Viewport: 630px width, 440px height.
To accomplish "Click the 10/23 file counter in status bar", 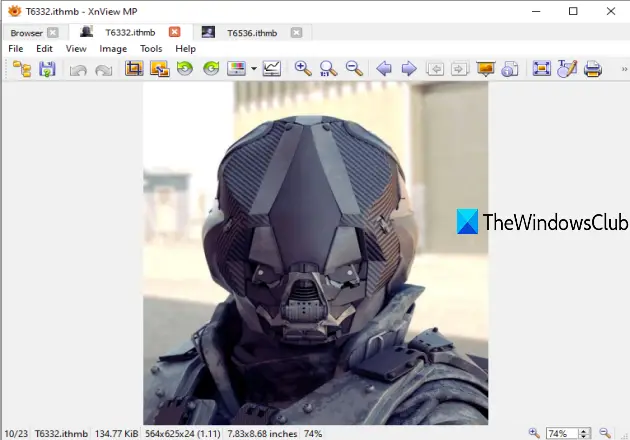I will tap(16, 434).
